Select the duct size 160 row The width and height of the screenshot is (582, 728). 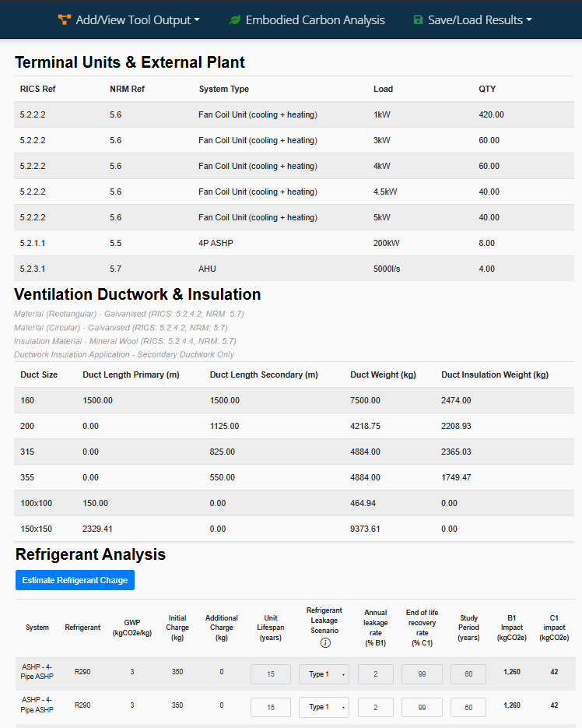pyautogui.click(x=291, y=399)
